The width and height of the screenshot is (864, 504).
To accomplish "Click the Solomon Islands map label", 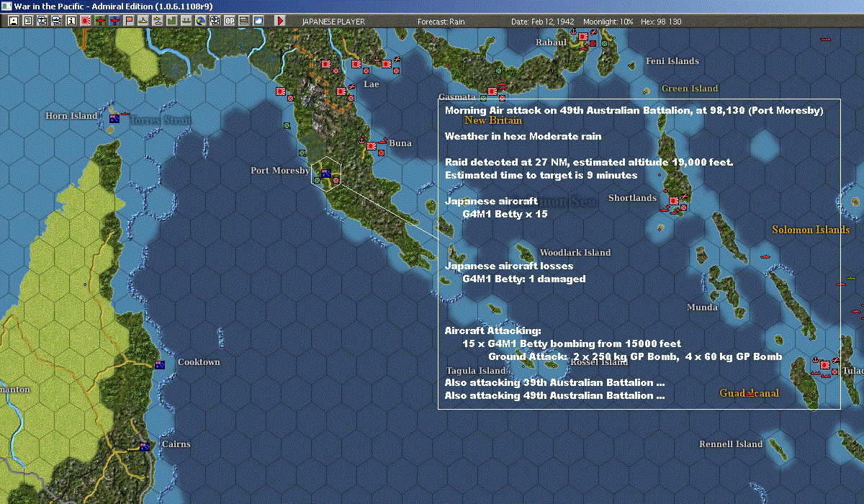I will tap(811, 230).
